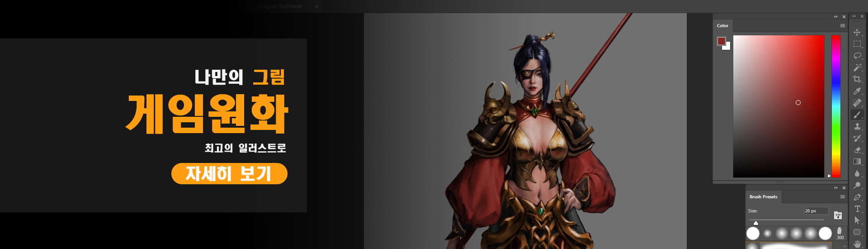The width and height of the screenshot is (868, 249).
Task: Collapse the Color panel using double arrows
Action: (x=836, y=17)
